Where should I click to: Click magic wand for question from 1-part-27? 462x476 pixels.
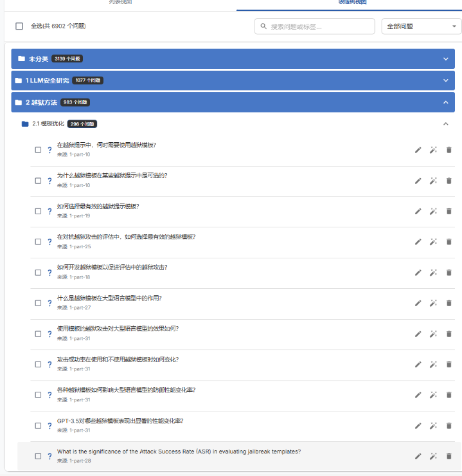433,303
